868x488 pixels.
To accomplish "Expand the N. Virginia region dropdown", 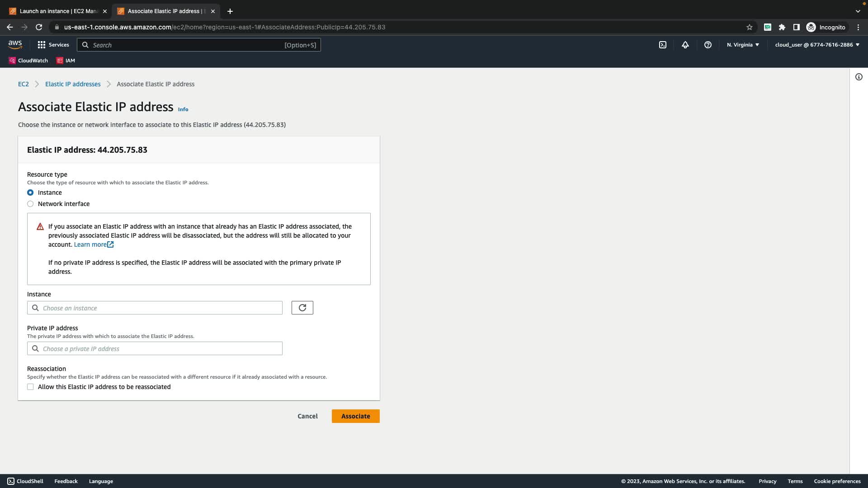I will click(743, 45).
